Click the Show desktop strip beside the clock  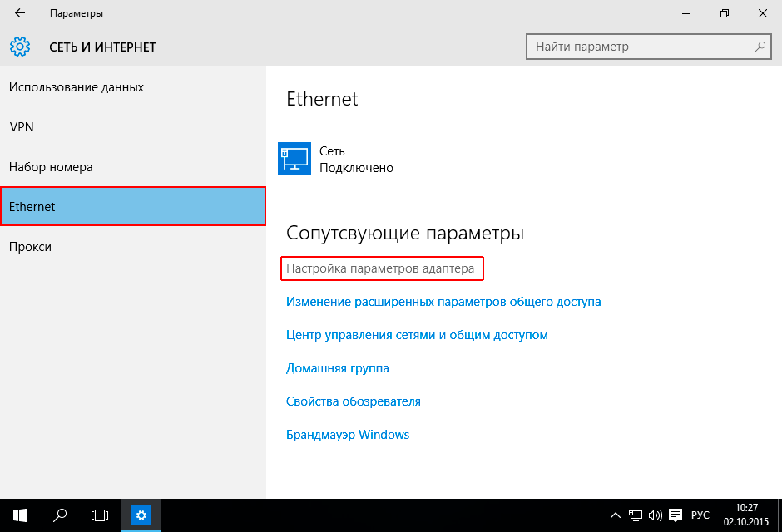(779, 515)
